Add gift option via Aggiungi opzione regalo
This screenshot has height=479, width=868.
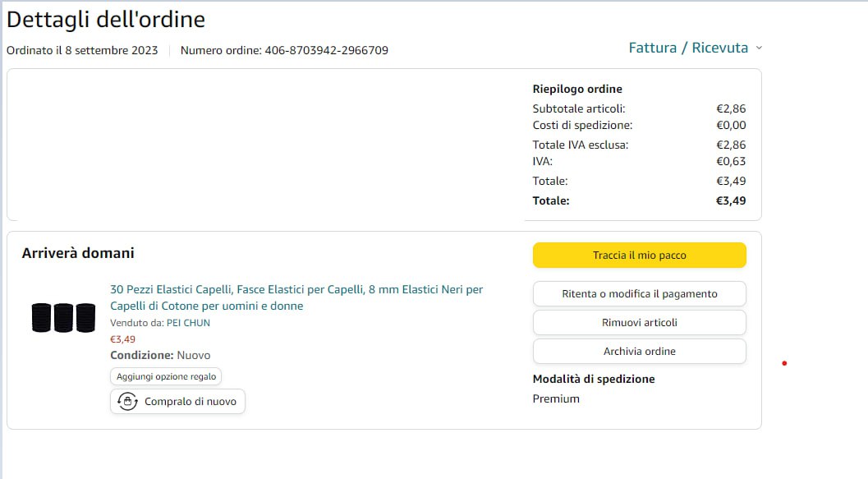pos(166,376)
